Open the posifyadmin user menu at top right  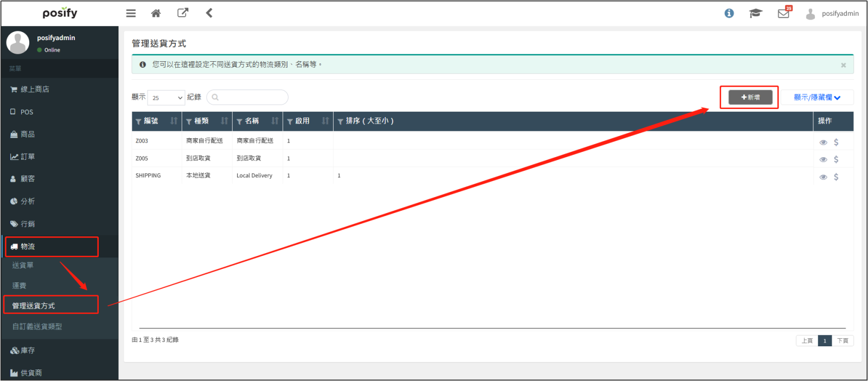[x=833, y=14]
